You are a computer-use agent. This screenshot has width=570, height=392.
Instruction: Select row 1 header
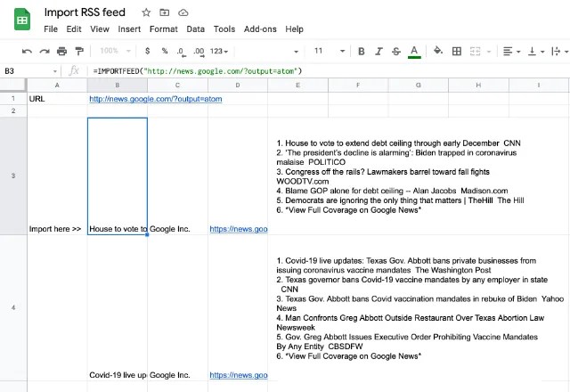(13, 99)
